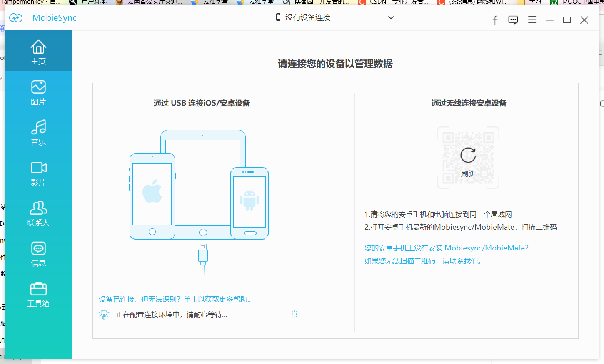Viewport: 604px width, 364px height.
Task: Open the feedback chat bubble icon
Action: tap(513, 20)
